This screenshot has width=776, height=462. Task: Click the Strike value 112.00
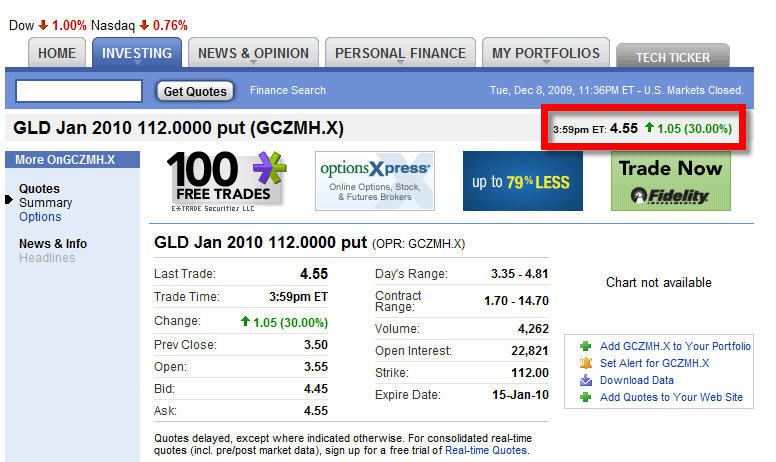[x=530, y=372]
